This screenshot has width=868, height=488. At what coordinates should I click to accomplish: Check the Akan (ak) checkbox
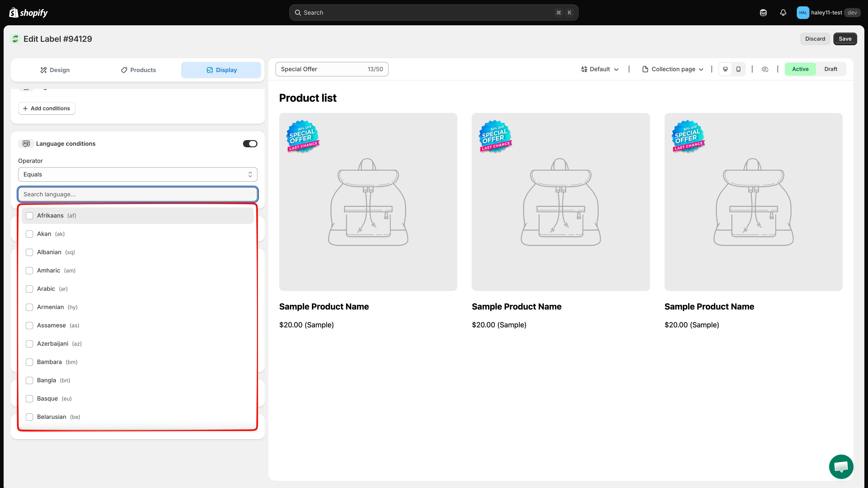point(29,234)
